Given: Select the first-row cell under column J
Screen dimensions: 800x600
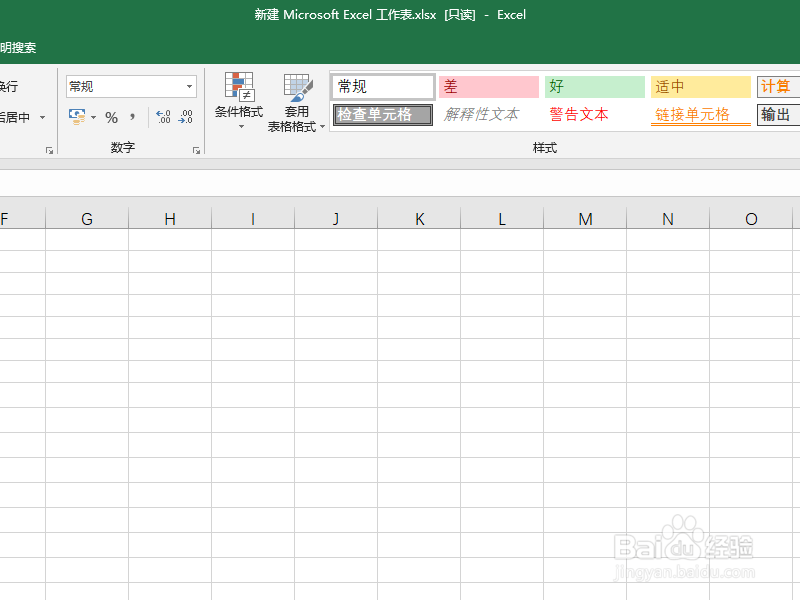Looking at the screenshot, I should 336,239.
